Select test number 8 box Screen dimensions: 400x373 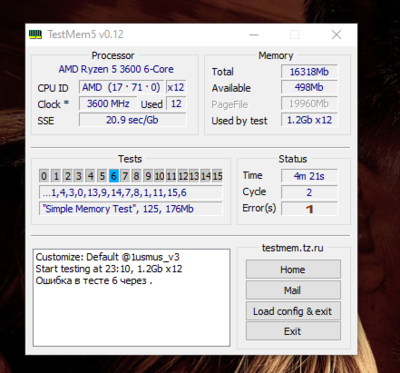coord(136,176)
